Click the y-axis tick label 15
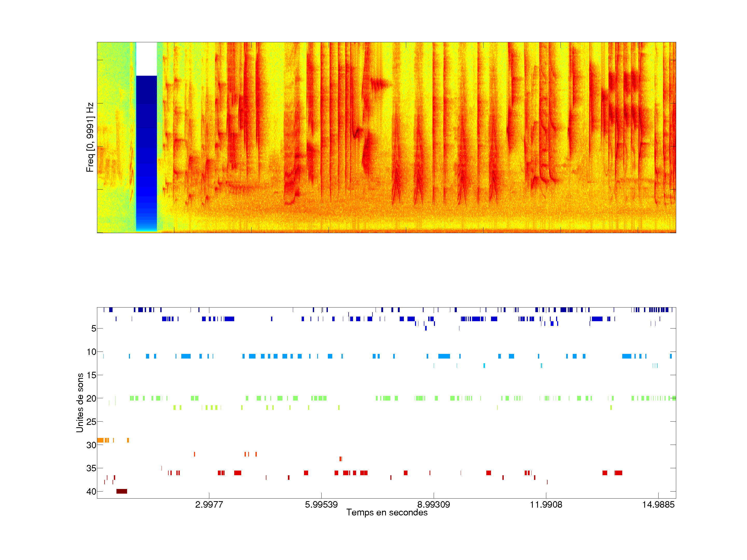The width and height of the screenshot is (747, 560). click(91, 375)
